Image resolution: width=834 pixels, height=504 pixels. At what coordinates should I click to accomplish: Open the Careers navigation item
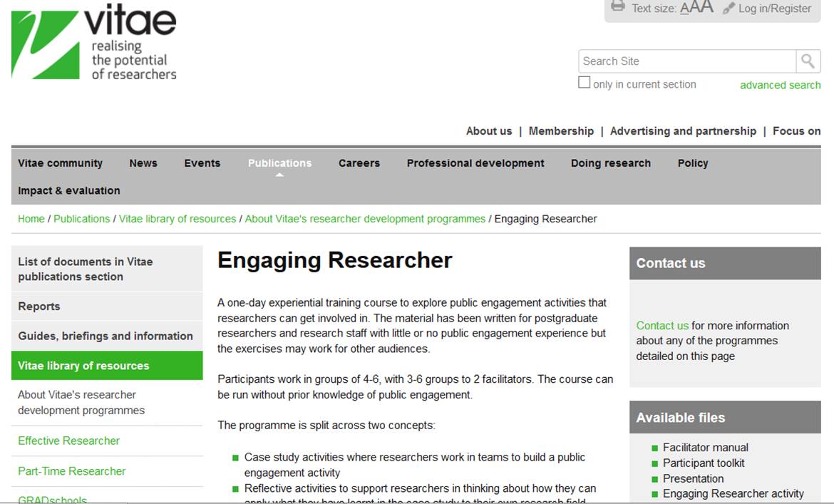359,163
